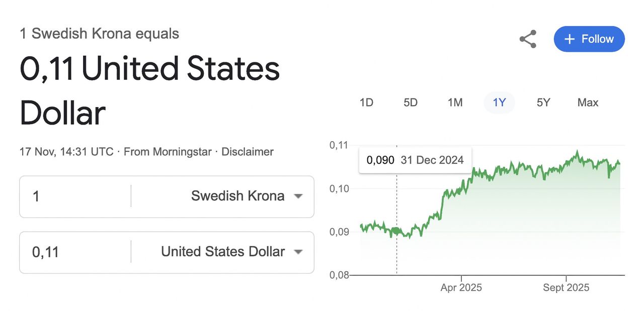Show the Max time range

coord(588,102)
